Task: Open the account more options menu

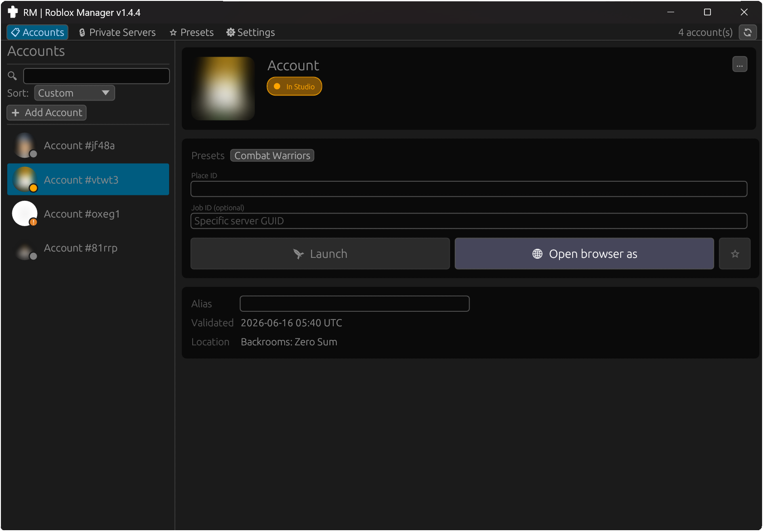Action: pyautogui.click(x=740, y=64)
